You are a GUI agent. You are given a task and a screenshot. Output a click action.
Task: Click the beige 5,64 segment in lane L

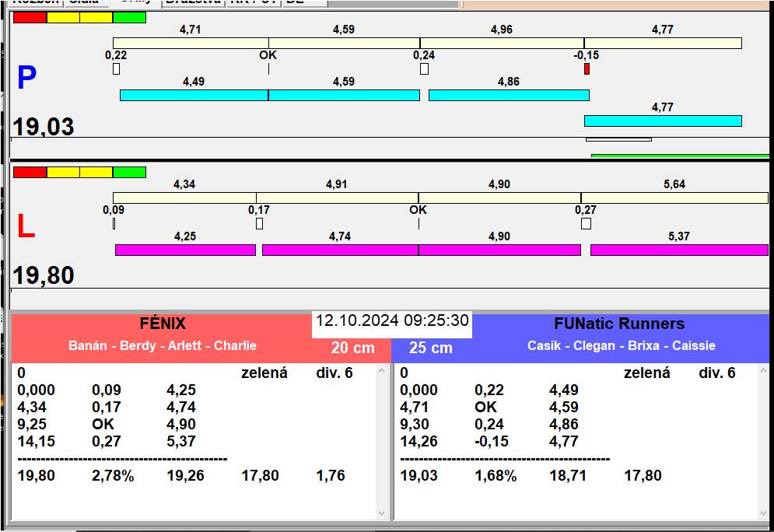click(x=674, y=198)
